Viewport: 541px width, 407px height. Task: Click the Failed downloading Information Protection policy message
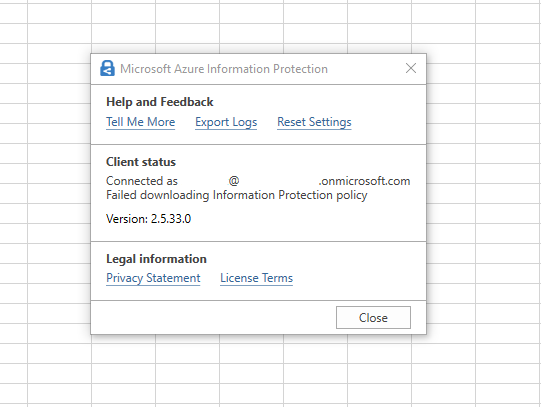[237, 195]
